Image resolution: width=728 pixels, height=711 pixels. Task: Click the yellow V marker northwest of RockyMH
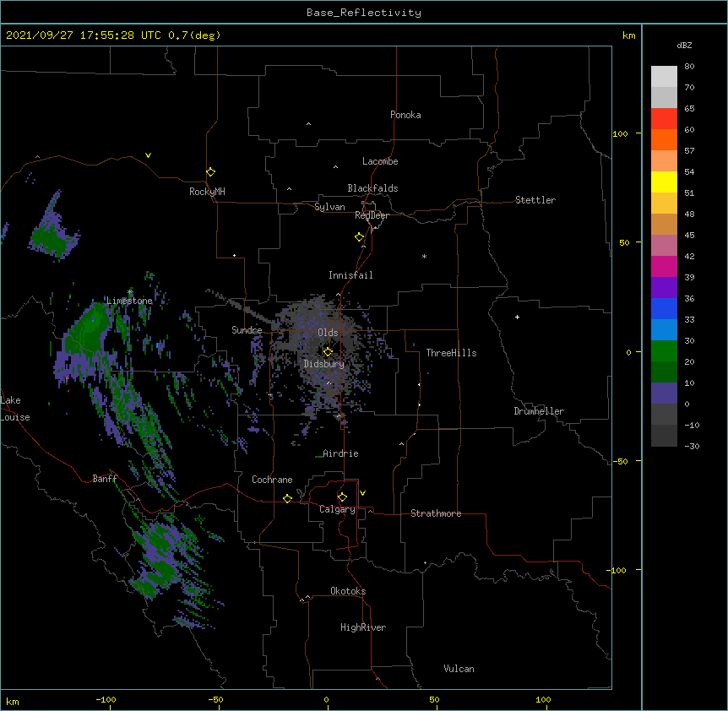coord(148,155)
